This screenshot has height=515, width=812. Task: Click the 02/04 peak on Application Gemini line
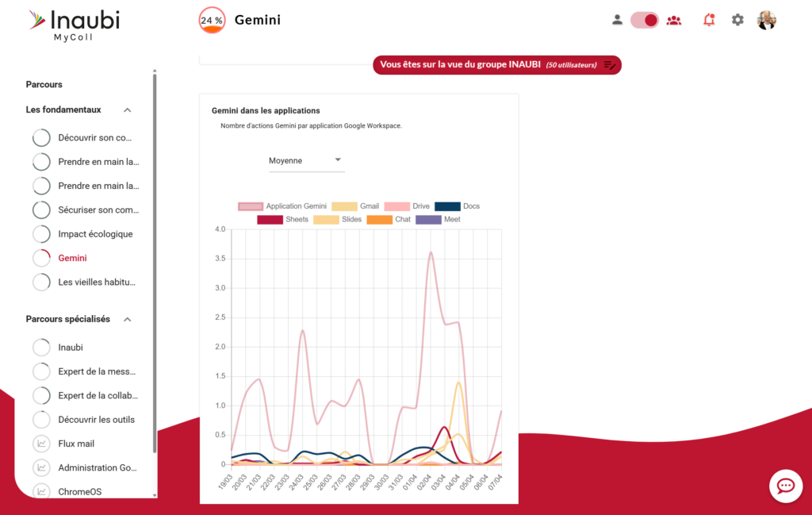[x=431, y=253]
